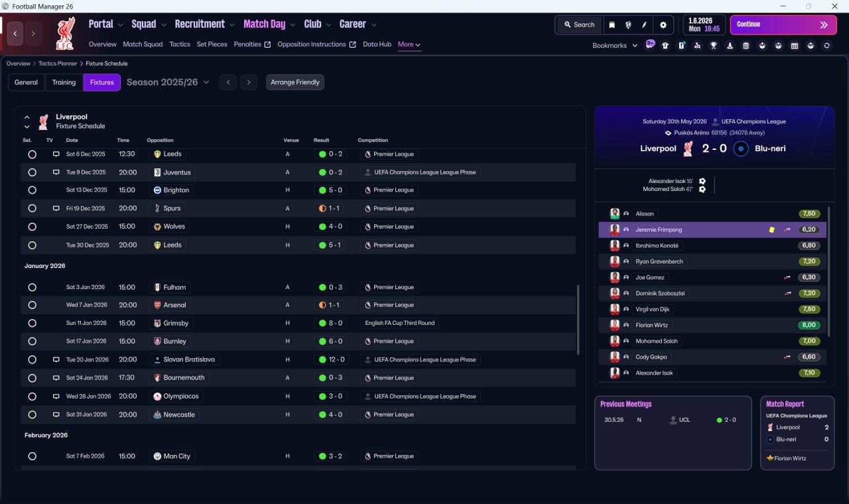Select the Juventus fixture radio button

32,172
